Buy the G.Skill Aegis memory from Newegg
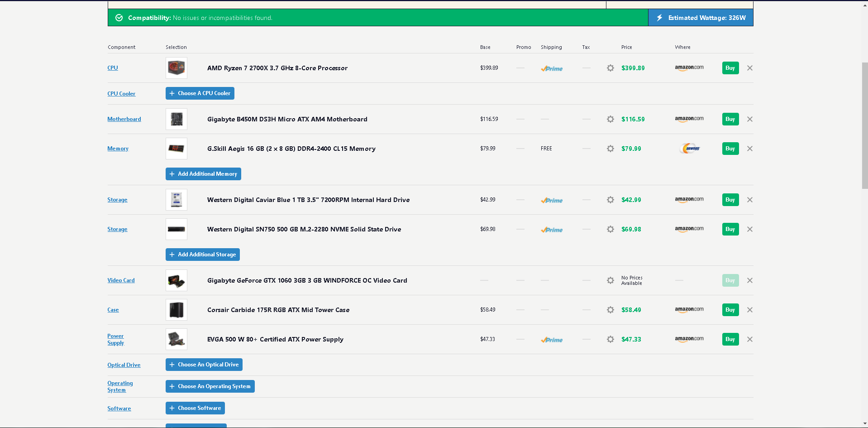 click(x=730, y=149)
